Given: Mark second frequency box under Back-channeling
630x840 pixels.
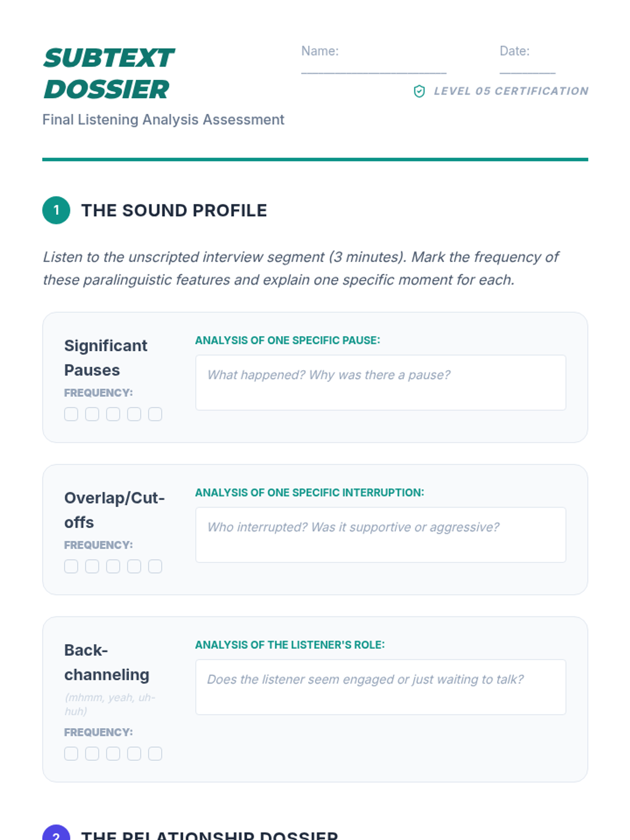Looking at the screenshot, I should click(x=92, y=754).
